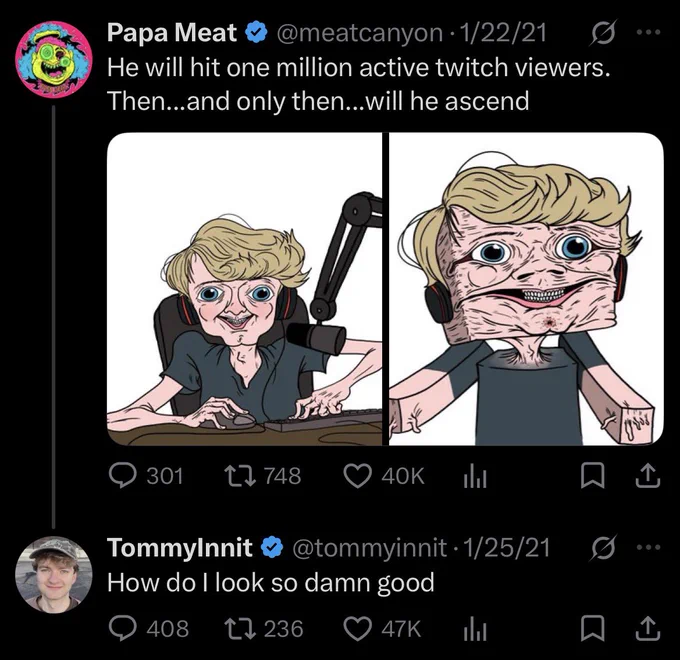Open the @meatcanyon profile handle
The height and width of the screenshot is (660, 680).
point(359,33)
